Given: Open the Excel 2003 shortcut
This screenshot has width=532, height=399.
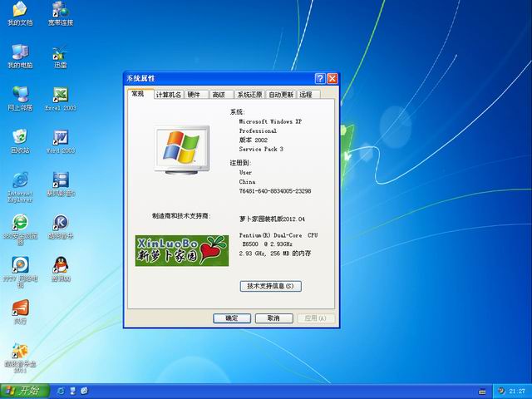Looking at the screenshot, I should [x=61, y=99].
